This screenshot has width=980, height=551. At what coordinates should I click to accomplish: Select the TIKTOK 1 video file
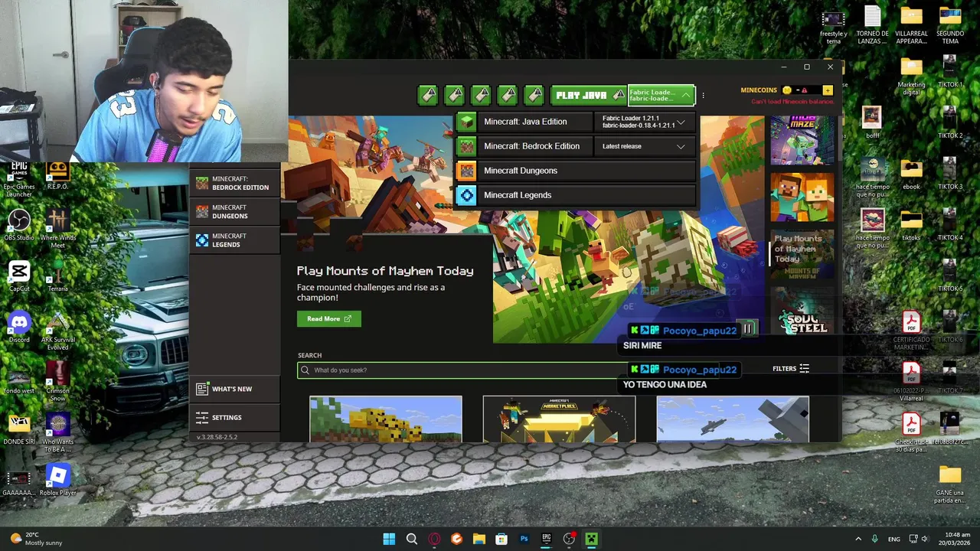click(x=950, y=73)
